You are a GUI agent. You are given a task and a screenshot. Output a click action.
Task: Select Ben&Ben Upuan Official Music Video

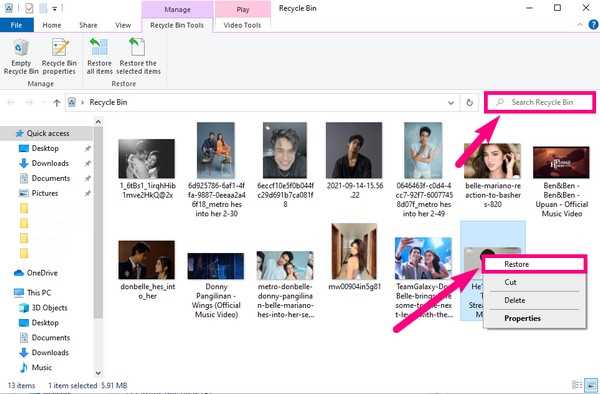pos(562,181)
